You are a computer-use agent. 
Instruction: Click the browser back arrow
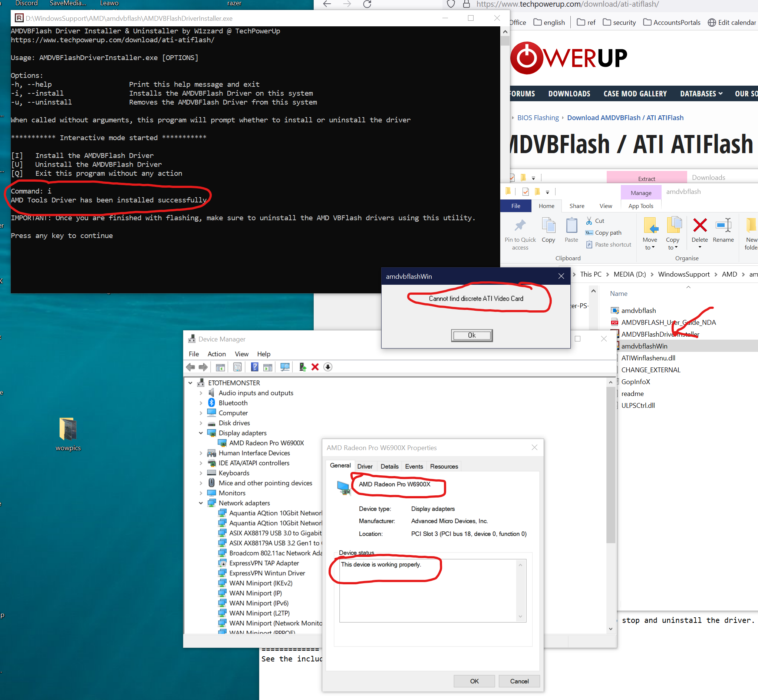[x=327, y=4]
